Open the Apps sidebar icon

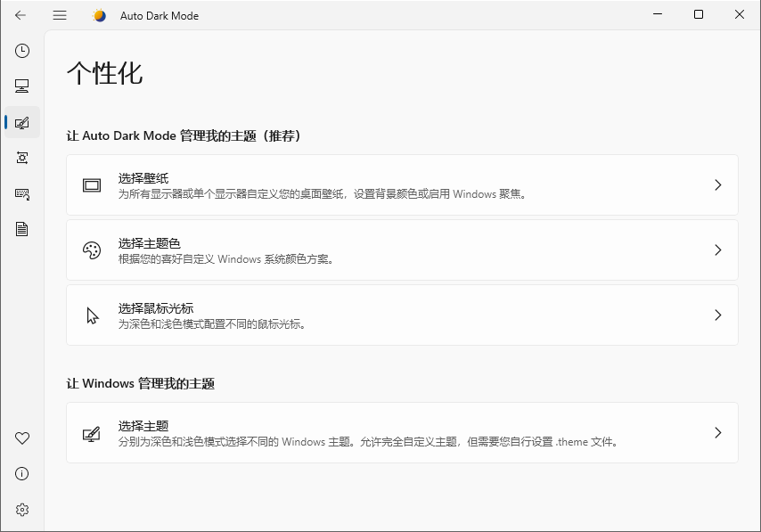[x=22, y=158]
